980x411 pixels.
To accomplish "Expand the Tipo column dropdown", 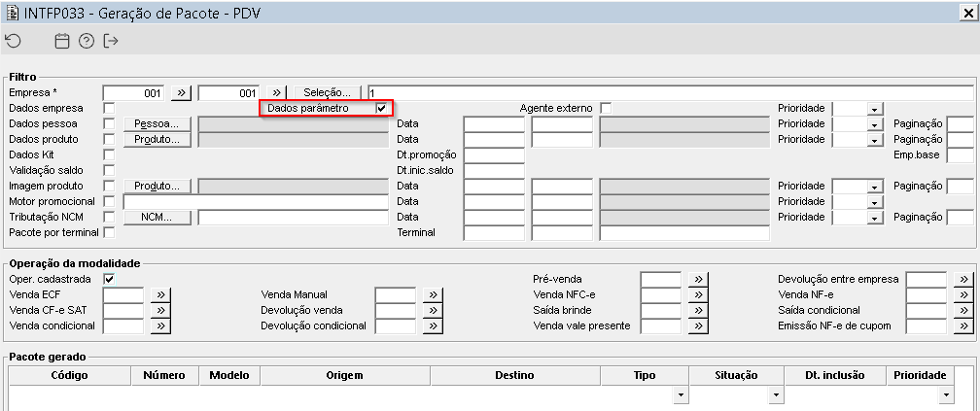I will 680,395.
